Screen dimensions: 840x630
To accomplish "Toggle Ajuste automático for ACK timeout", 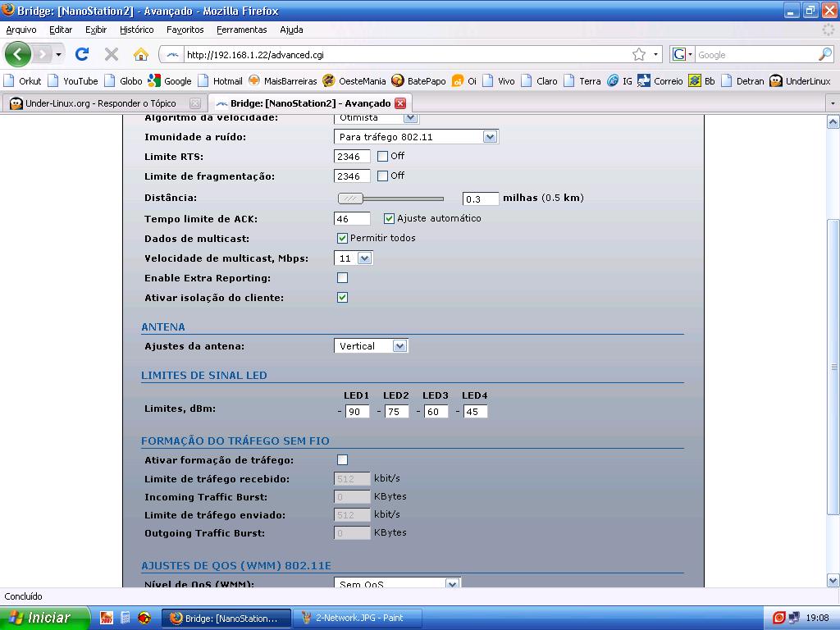I will point(389,218).
